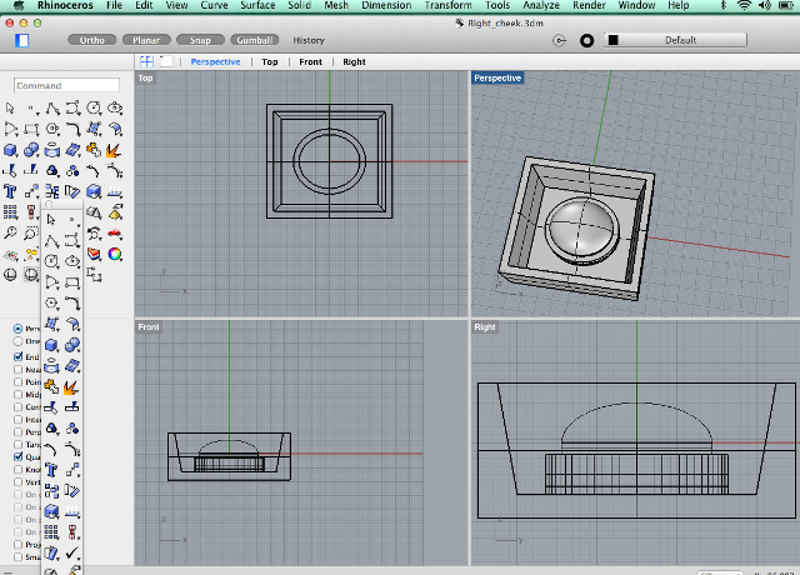
Task: Open the rainbow color wheel tool
Action: [115, 254]
